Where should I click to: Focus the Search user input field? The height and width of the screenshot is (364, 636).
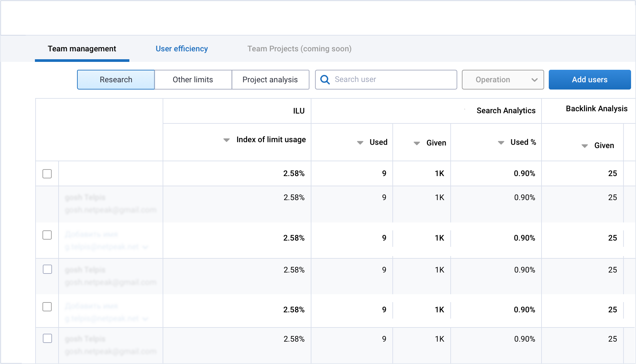(x=386, y=80)
